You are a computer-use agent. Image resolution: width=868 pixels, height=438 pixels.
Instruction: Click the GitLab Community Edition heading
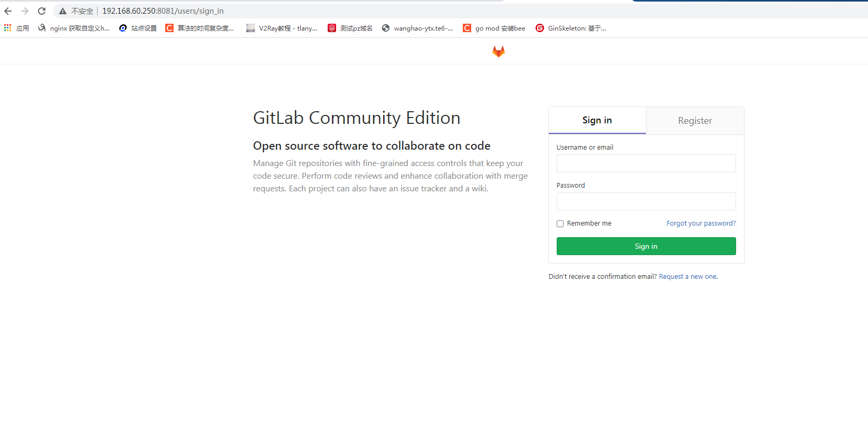[x=357, y=118]
